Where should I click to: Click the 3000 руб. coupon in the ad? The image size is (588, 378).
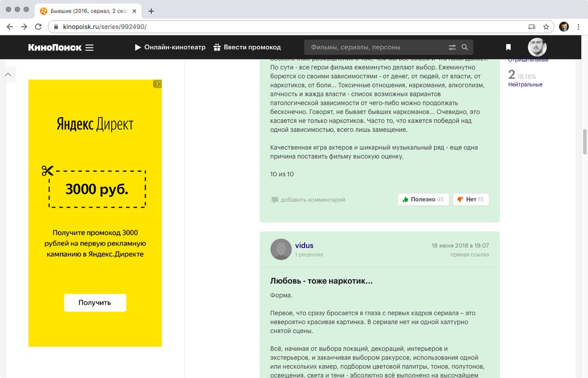coord(97,189)
